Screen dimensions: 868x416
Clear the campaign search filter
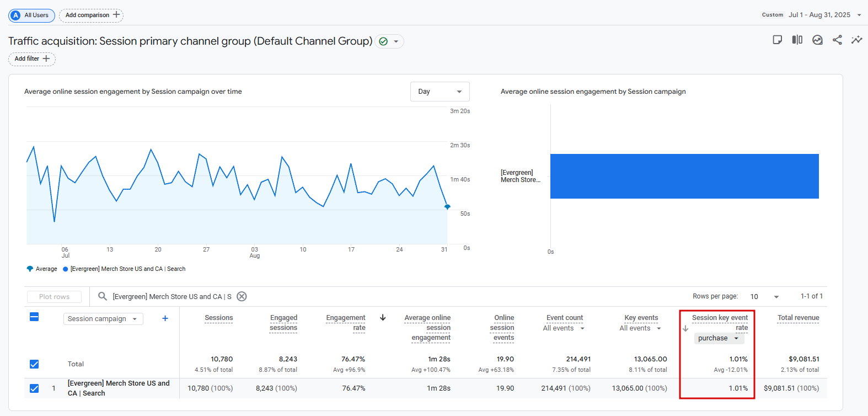(242, 296)
